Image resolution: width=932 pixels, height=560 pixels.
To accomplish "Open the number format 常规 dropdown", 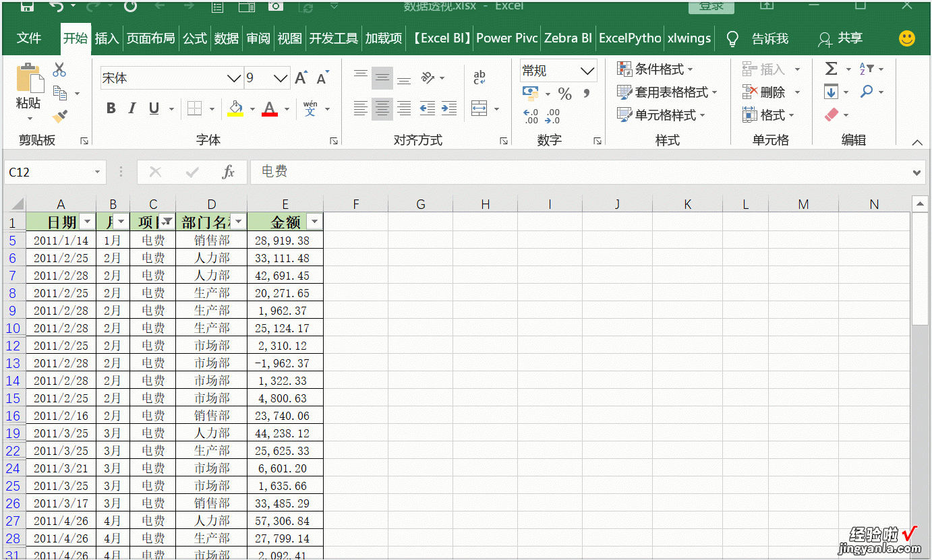I will click(587, 71).
